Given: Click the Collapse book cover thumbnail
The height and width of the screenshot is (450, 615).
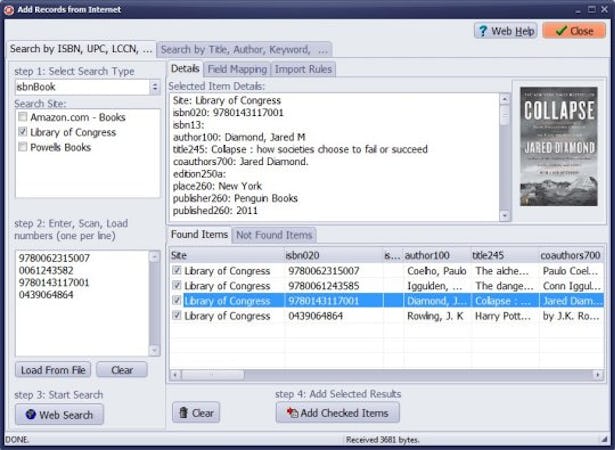Looking at the screenshot, I should [x=559, y=146].
